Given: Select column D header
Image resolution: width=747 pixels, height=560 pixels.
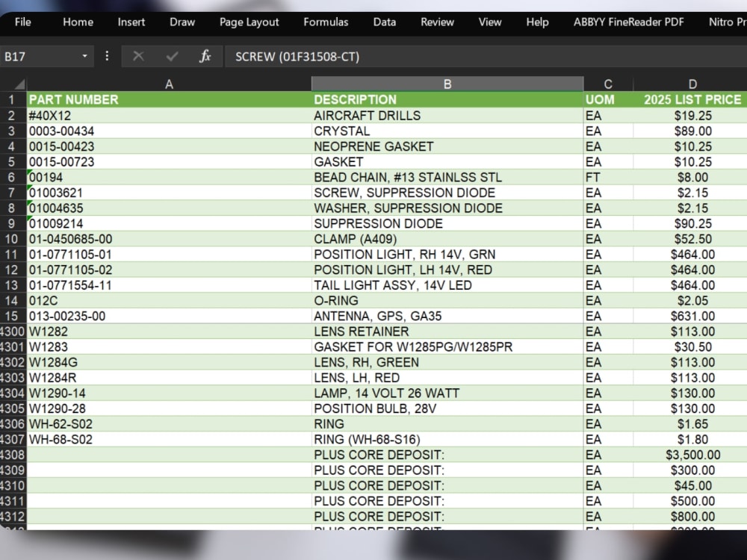Looking at the screenshot, I should point(692,84).
